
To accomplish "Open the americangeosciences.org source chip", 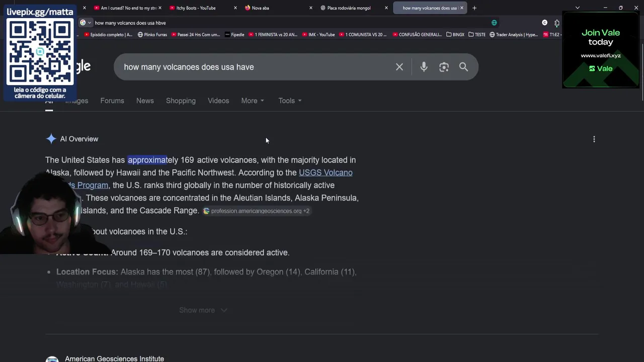I will pos(256,211).
